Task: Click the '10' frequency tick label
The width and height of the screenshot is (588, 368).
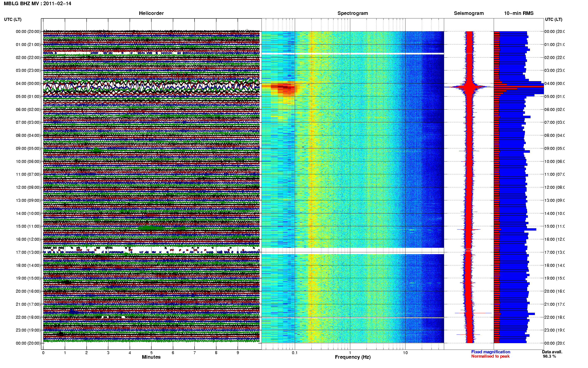Action: tap(405, 353)
